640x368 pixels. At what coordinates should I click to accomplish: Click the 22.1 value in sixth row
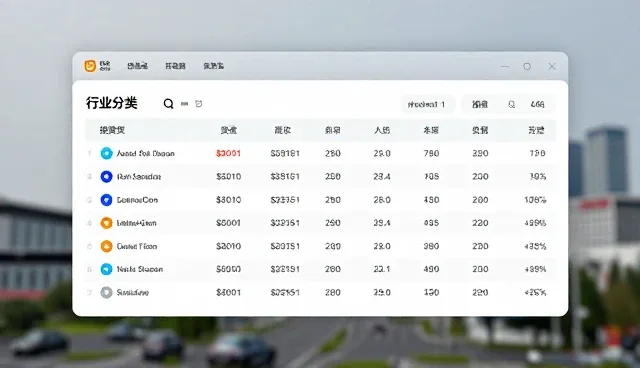(382, 269)
